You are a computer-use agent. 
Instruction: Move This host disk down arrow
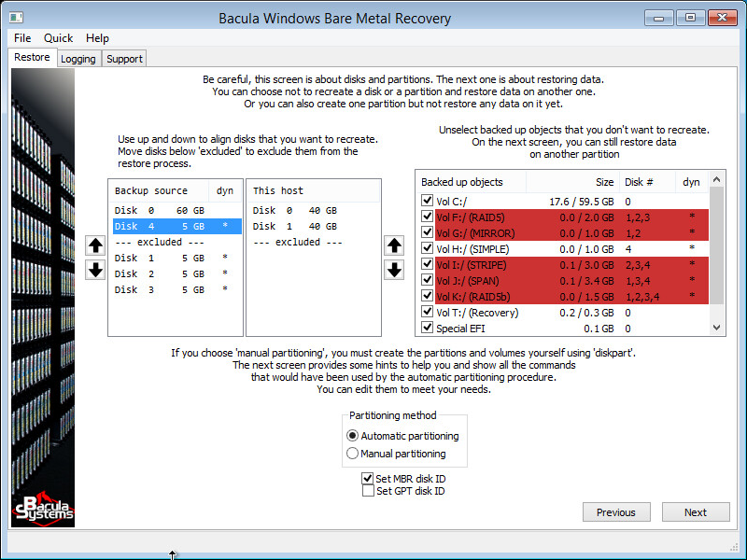pyautogui.click(x=394, y=270)
